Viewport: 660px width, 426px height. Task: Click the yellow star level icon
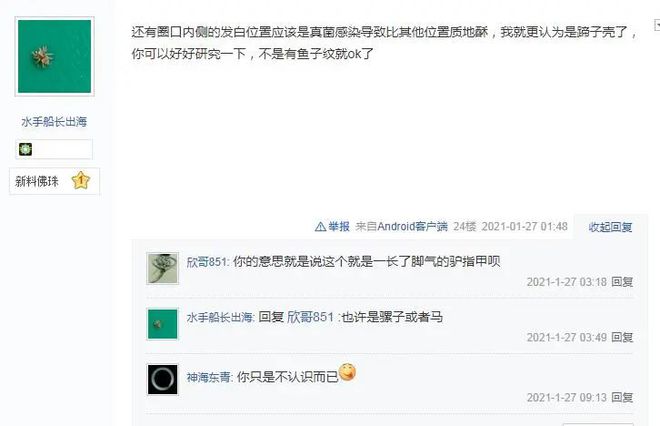click(x=81, y=181)
